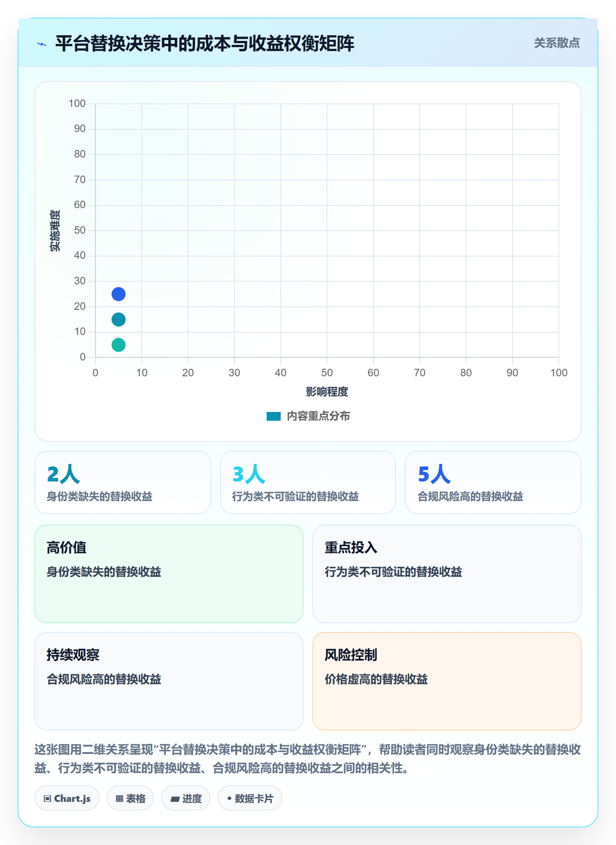Click the lightning bolt icon beside the title
The width and height of the screenshot is (616, 845).
coord(42,44)
